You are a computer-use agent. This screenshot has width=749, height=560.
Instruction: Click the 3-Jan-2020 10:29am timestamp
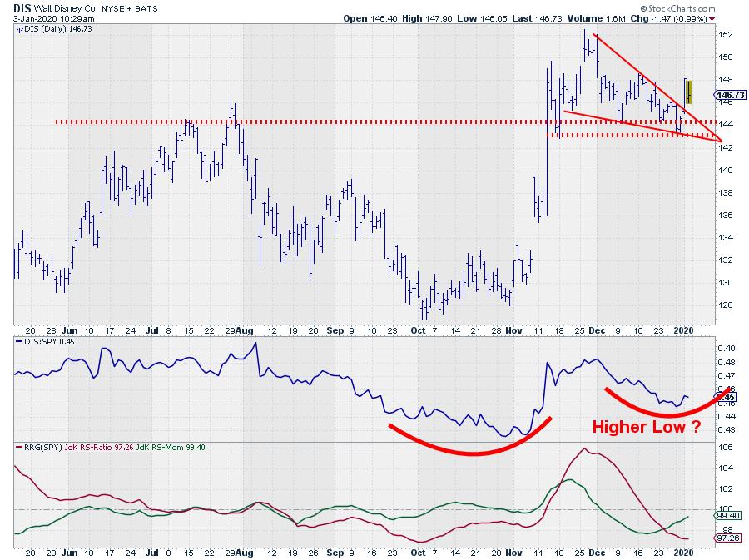pyautogui.click(x=49, y=17)
